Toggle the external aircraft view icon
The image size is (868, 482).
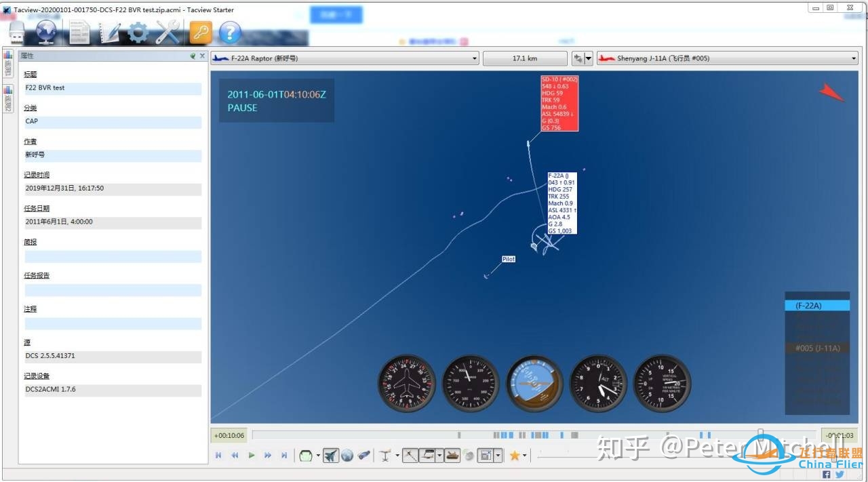click(x=331, y=456)
